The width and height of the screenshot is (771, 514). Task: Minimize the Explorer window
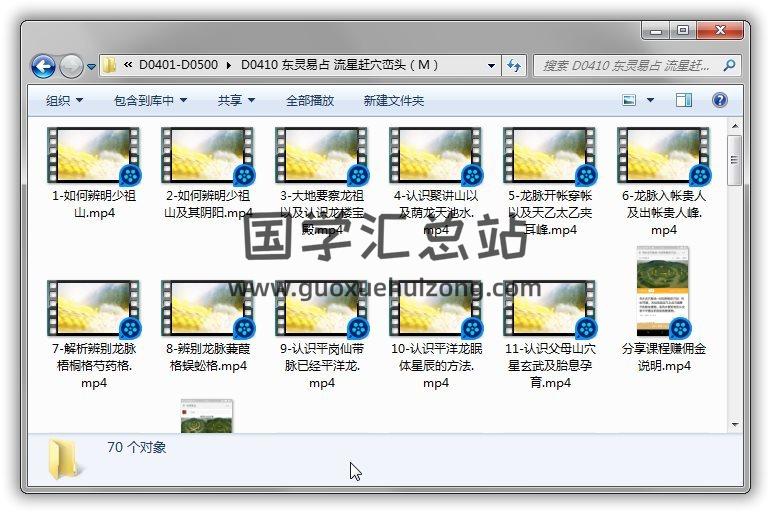(656, 30)
